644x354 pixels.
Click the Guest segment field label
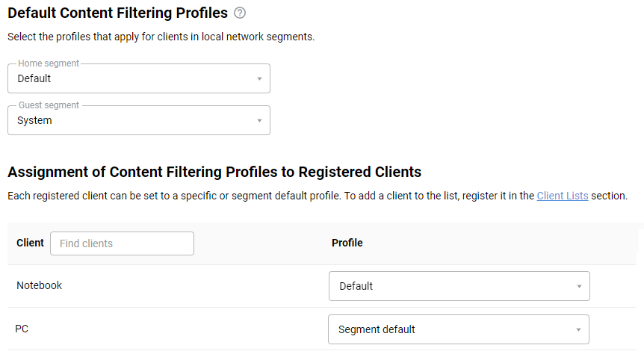pos(49,105)
